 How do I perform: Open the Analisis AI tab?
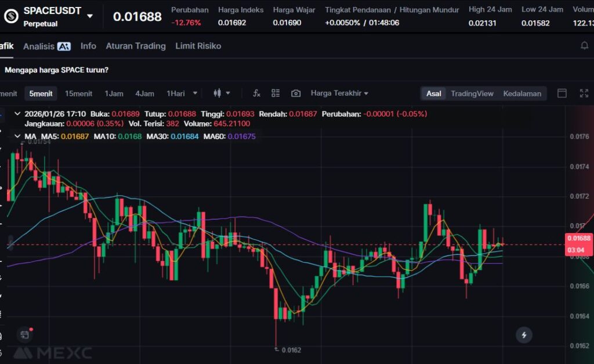click(x=46, y=46)
